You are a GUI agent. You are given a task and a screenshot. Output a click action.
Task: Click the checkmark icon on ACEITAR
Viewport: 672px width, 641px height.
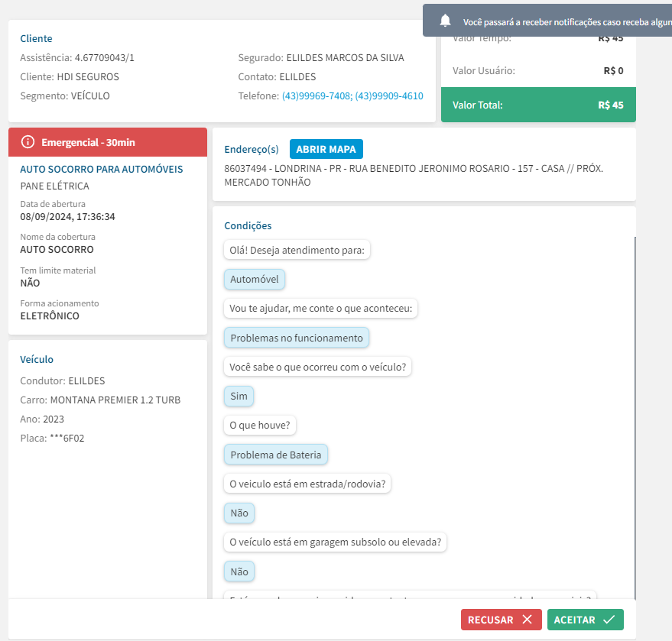click(x=609, y=620)
